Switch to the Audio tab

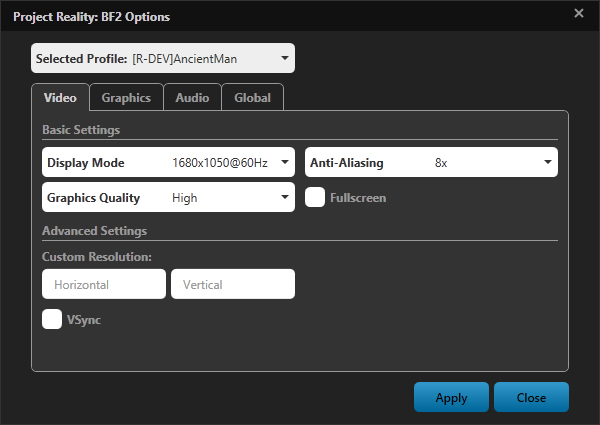point(192,98)
